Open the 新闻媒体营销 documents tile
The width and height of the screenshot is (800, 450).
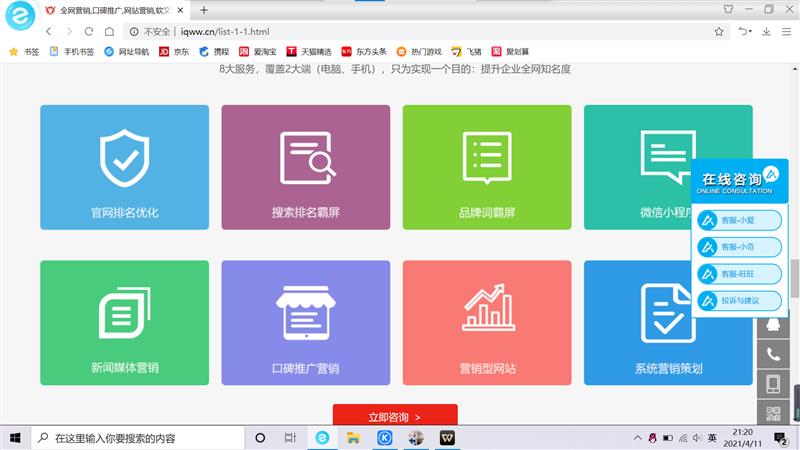(124, 322)
